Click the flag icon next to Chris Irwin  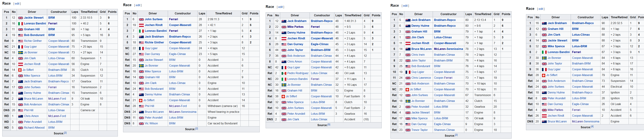point(408,55)
